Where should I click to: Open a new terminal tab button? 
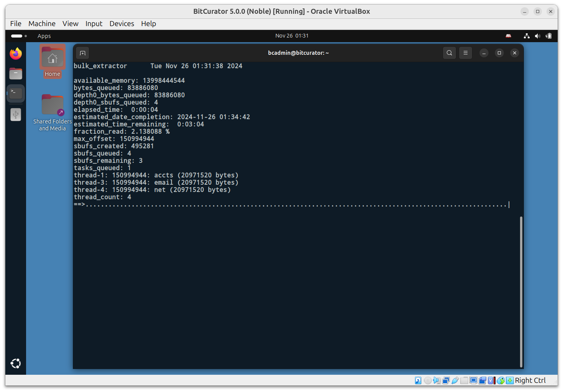[82, 53]
